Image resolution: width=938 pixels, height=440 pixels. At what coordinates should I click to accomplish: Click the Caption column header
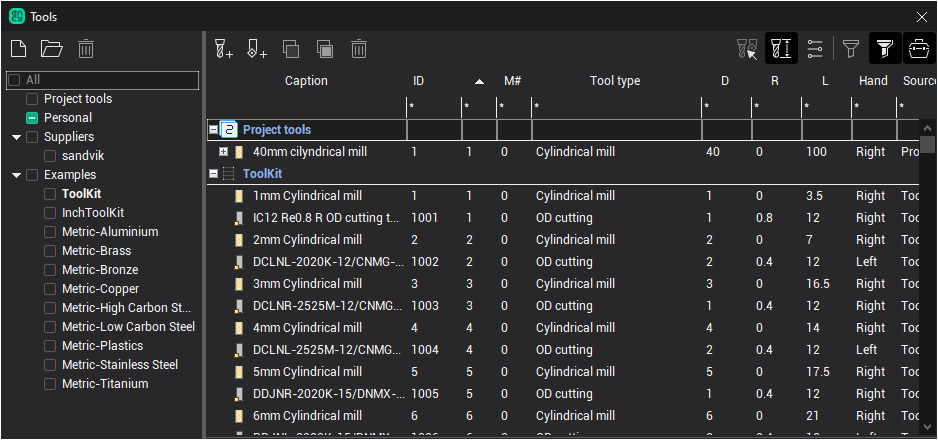tap(306, 81)
